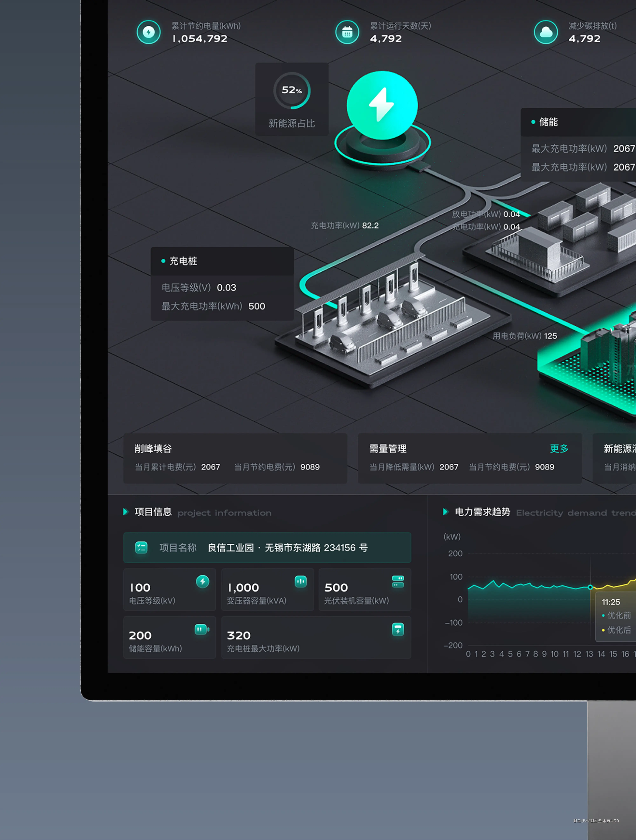The height and width of the screenshot is (840, 636).
Task: Click the lightning icon beside 累计节约电量
Action: (149, 32)
